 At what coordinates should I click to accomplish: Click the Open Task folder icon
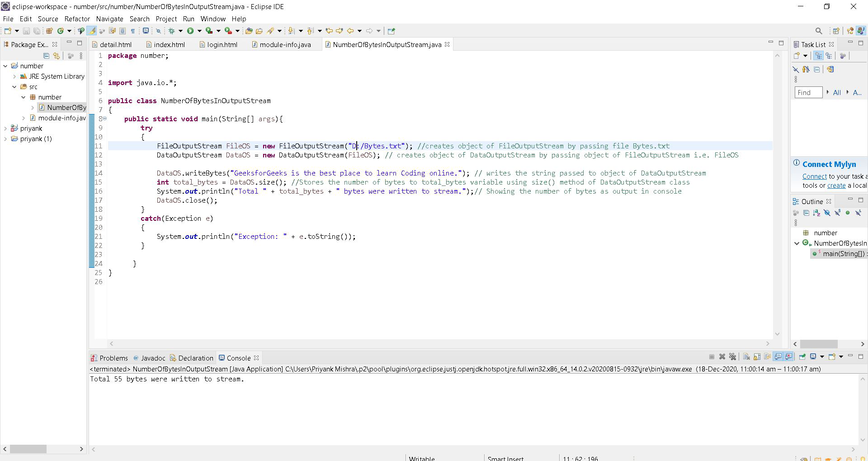[259, 31]
